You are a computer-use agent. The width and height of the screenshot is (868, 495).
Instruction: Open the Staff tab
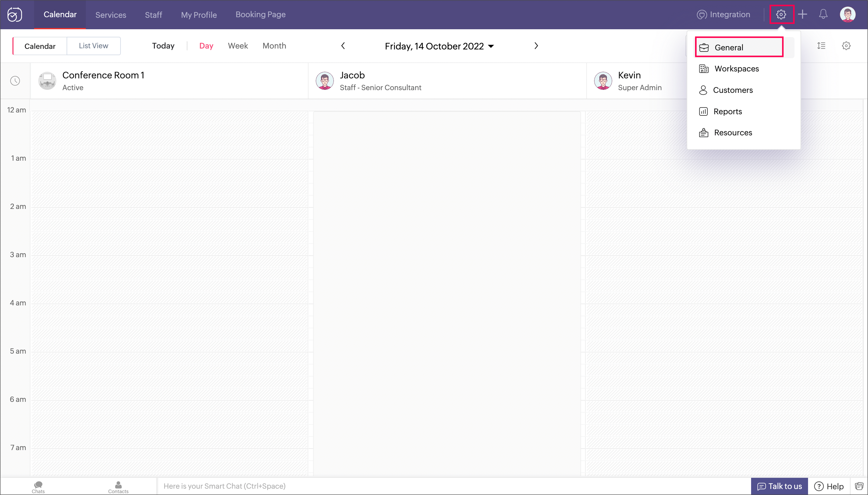pyautogui.click(x=154, y=15)
